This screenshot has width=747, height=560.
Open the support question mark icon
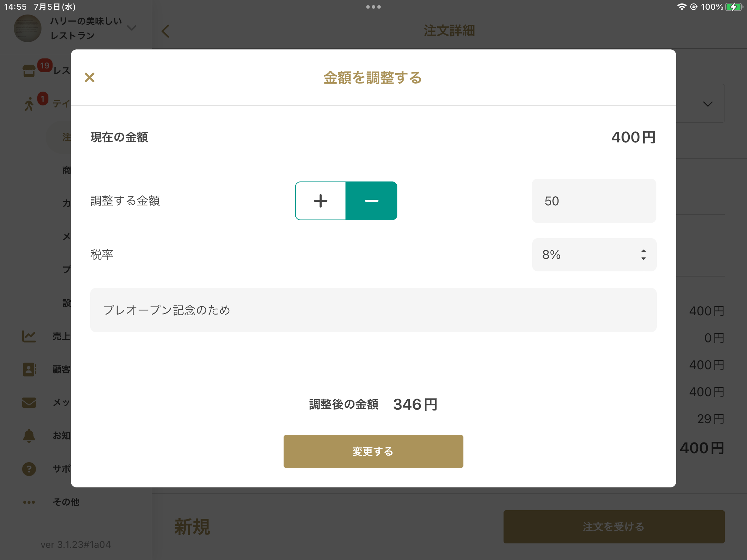(29, 469)
